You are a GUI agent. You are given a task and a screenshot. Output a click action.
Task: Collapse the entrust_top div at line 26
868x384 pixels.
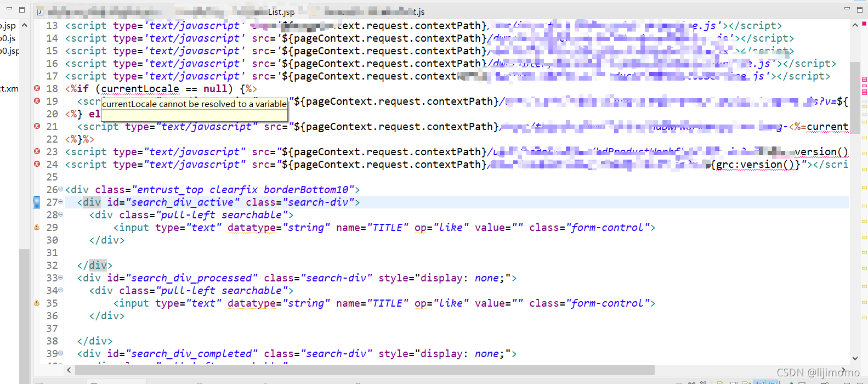point(60,189)
